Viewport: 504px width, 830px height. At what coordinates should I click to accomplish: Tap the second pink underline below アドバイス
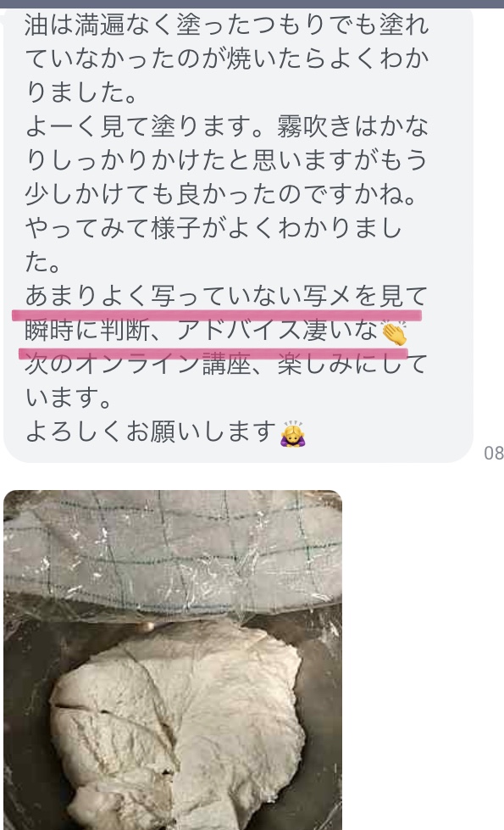[213, 353]
